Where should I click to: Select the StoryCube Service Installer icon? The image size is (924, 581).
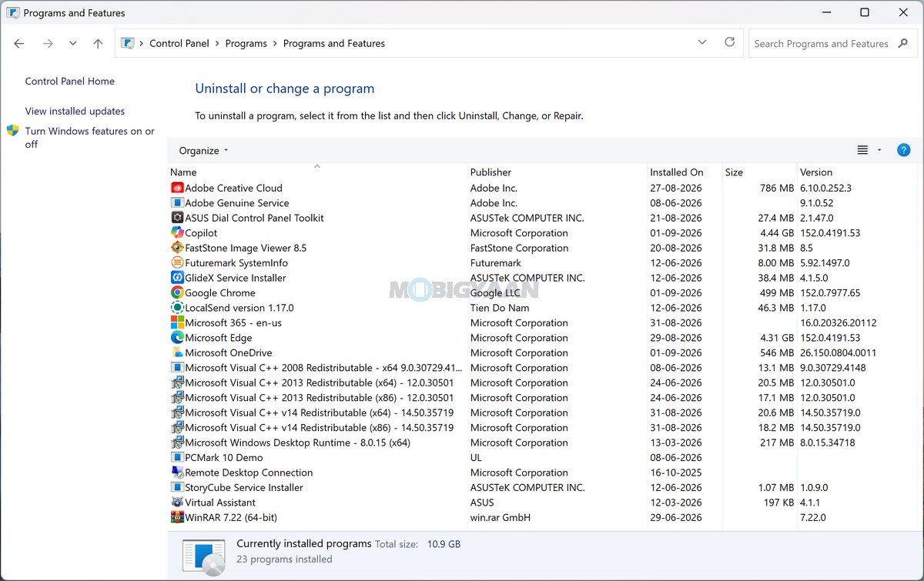click(x=177, y=488)
